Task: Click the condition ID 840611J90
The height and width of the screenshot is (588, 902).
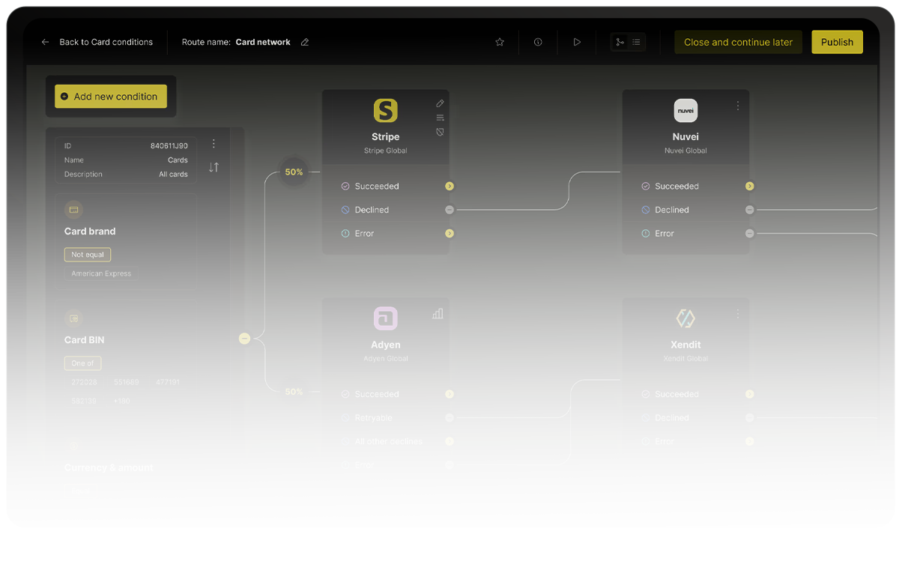Action: click(x=169, y=145)
